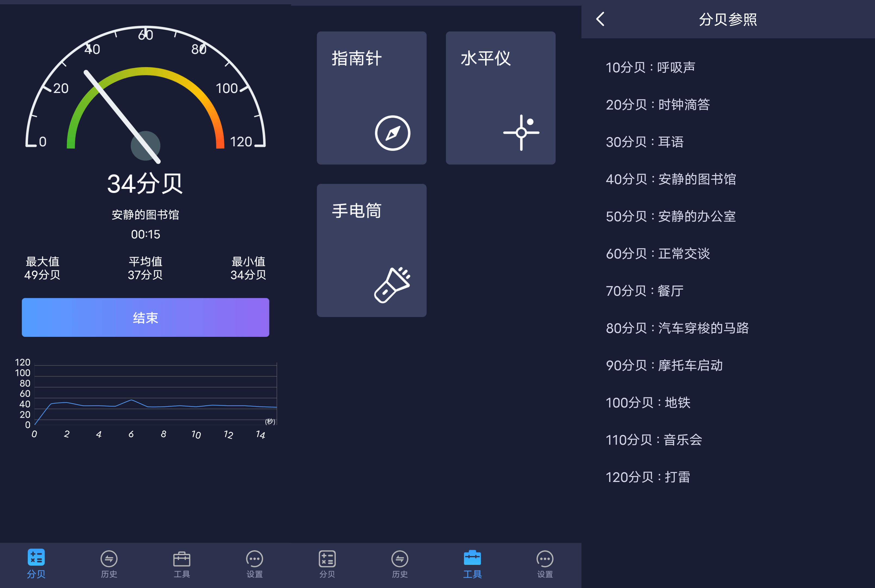Tap the 历史 tab label in middle screen

click(400, 574)
